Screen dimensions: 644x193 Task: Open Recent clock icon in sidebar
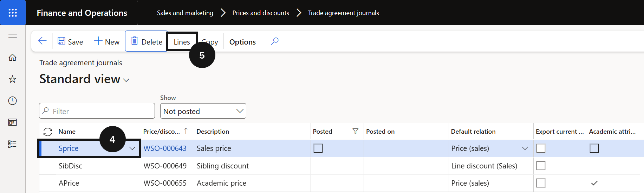tap(13, 101)
